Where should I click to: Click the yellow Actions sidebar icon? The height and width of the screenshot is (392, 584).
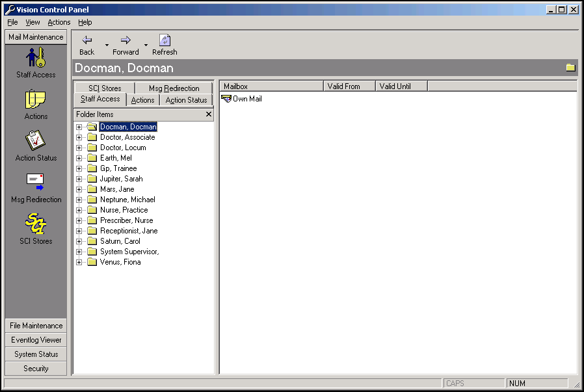click(x=36, y=99)
